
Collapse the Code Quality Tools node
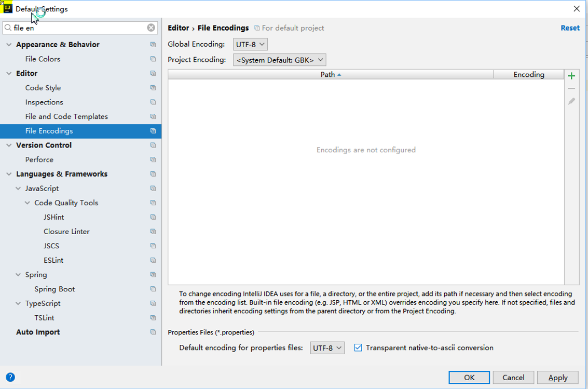click(28, 203)
